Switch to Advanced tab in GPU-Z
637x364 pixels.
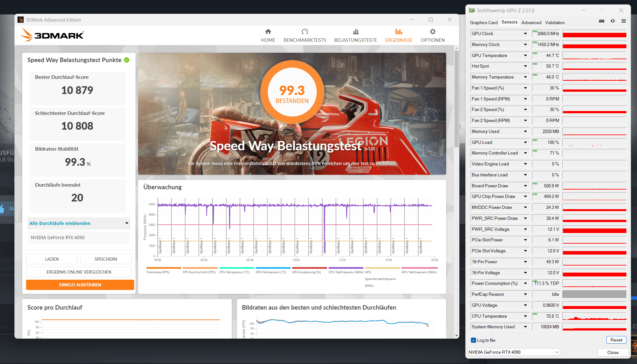pos(531,23)
